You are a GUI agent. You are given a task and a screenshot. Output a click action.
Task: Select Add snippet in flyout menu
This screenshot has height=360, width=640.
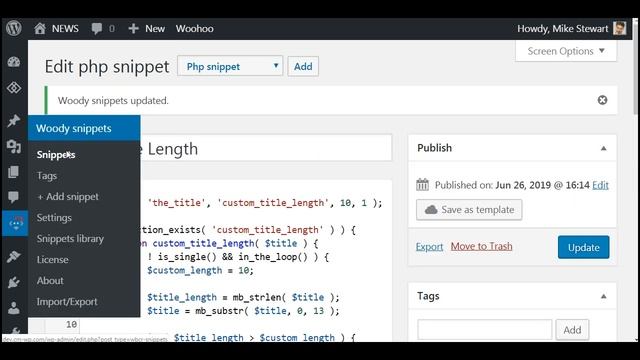click(68, 197)
